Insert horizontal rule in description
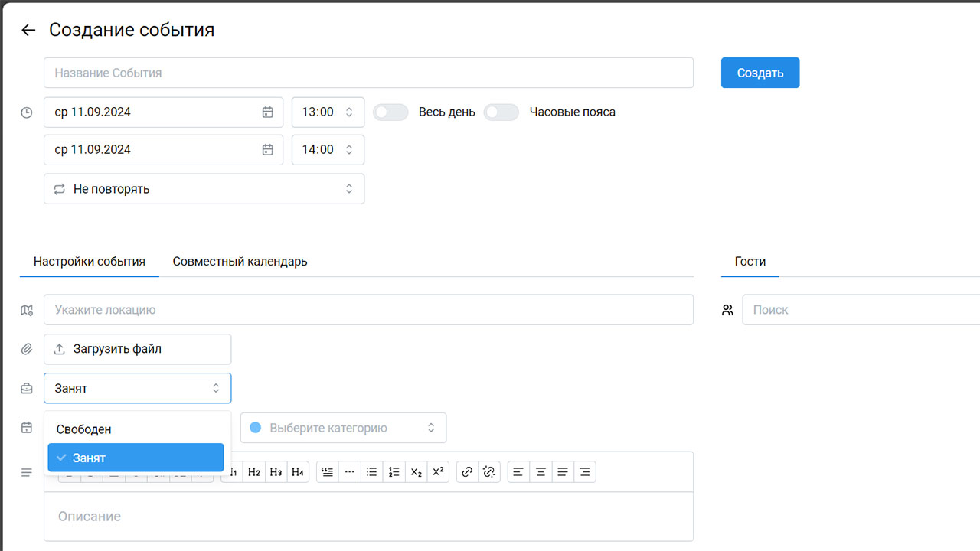This screenshot has width=980, height=551. pos(350,472)
